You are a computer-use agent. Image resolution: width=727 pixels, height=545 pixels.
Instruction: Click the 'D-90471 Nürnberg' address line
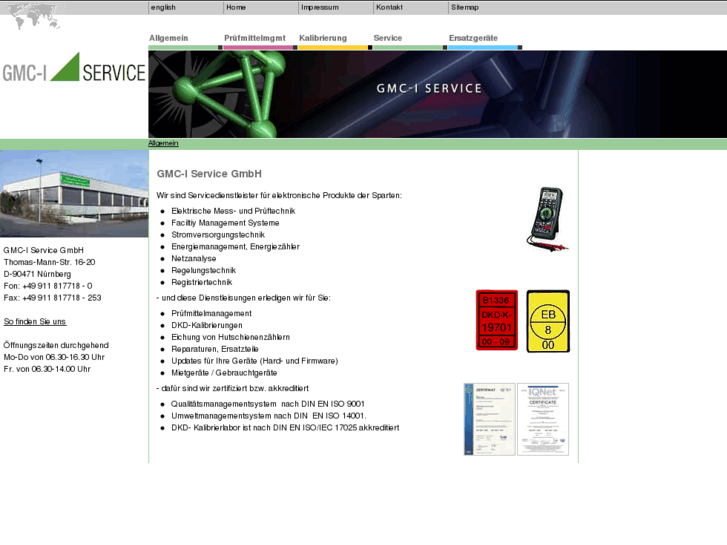(38, 274)
